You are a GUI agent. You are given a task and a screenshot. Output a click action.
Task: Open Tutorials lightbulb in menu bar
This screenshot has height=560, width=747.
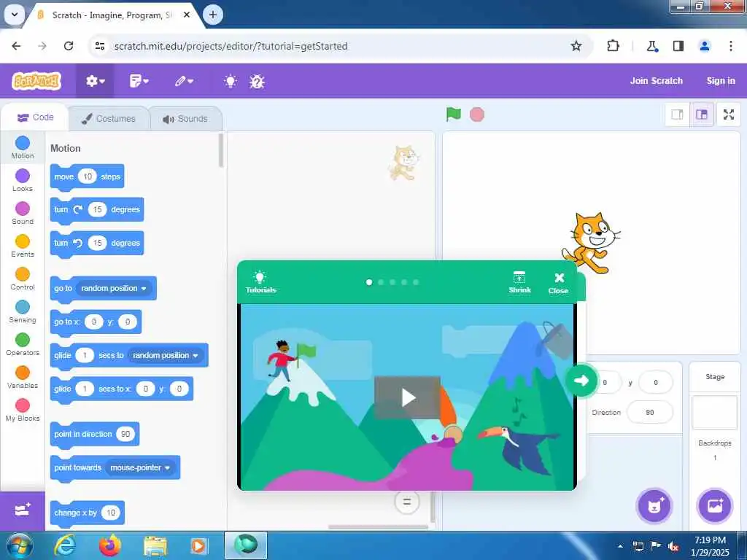point(231,82)
